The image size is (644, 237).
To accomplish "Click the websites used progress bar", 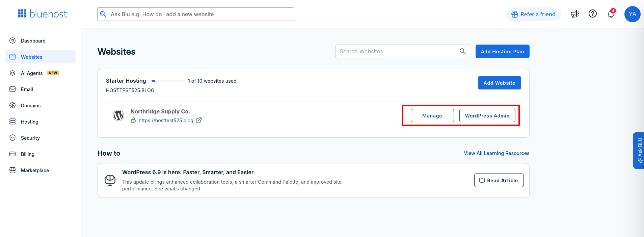I will pos(168,81).
